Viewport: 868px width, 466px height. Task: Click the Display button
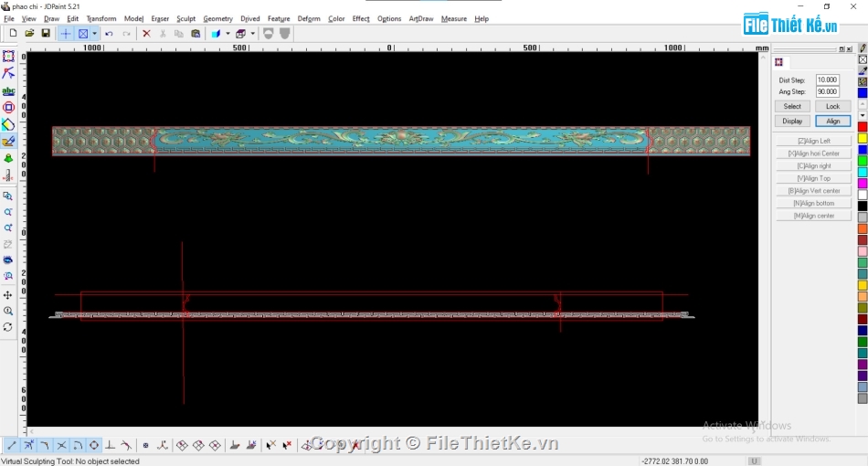tap(792, 121)
